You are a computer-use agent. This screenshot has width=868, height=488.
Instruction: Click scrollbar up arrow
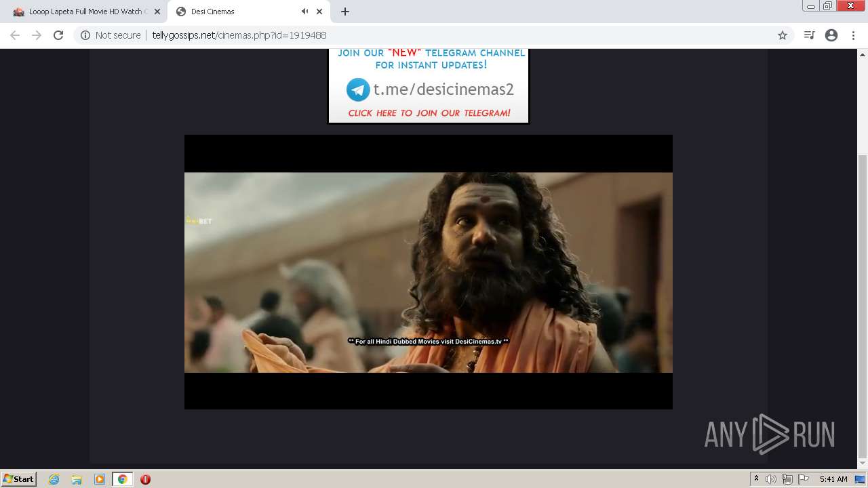point(863,54)
